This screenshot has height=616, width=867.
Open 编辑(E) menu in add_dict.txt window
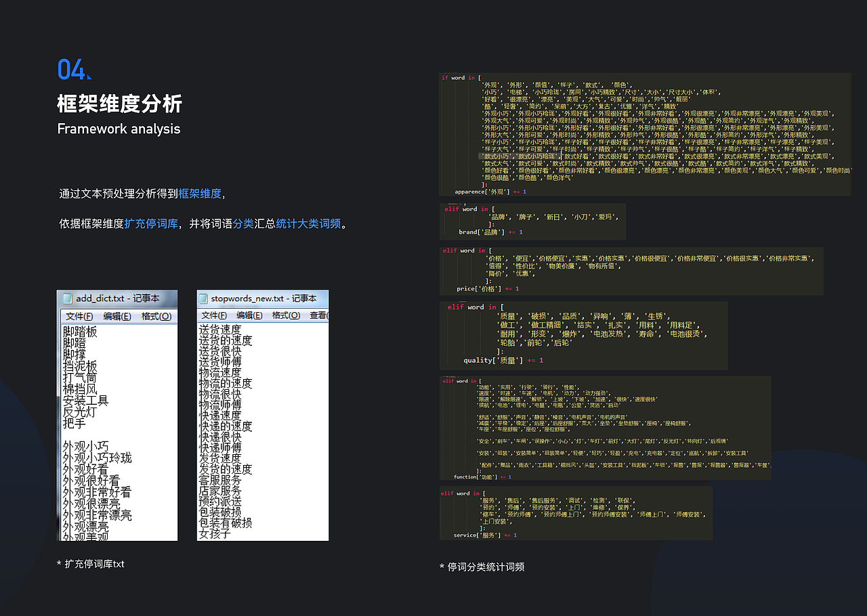pyautogui.click(x=117, y=316)
